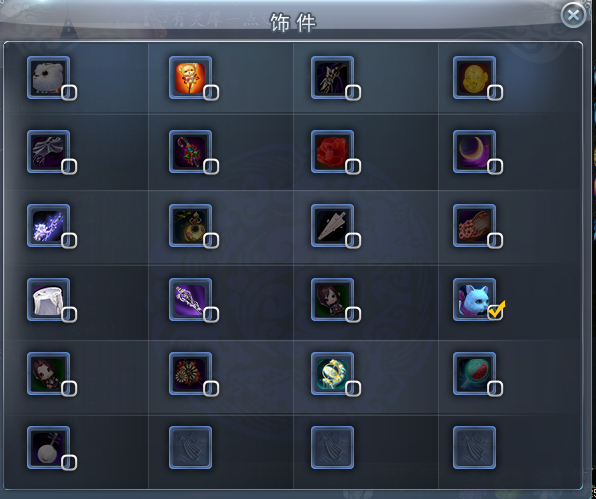The image size is (596, 499).
Task: Select the cherry blossom harp accessory
Action: tap(474, 225)
